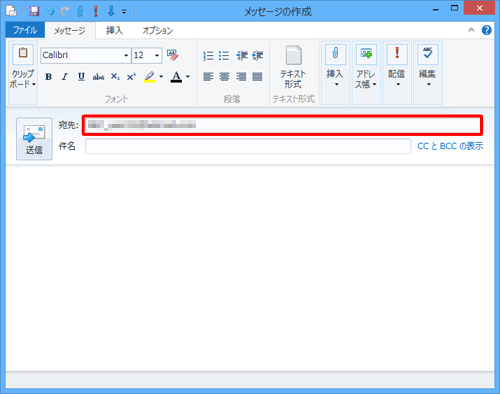Toggle subscript formatting

(x=115, y=77)
